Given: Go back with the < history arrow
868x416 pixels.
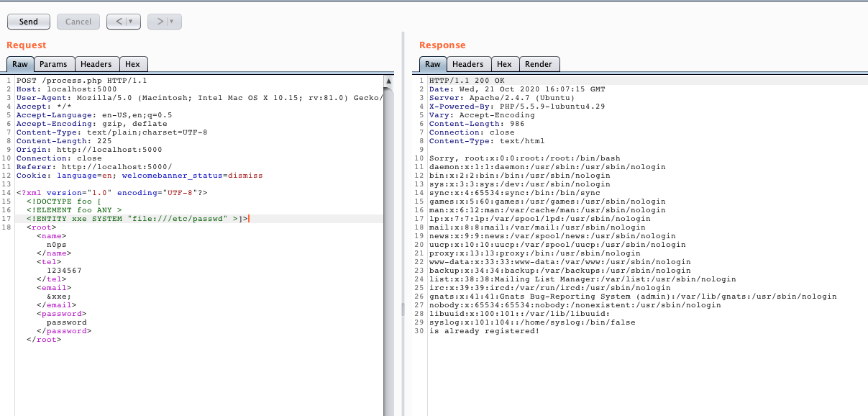Looking at the screenshot, I should coord(119,22).
